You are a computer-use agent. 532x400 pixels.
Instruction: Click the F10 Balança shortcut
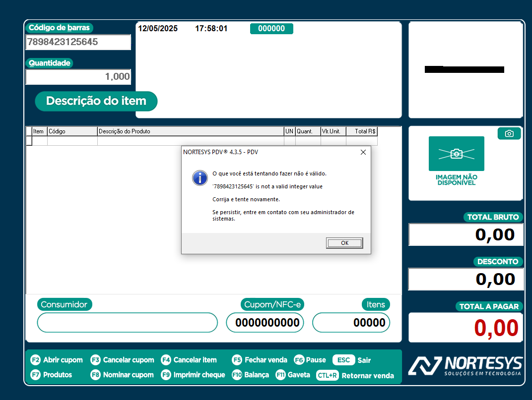250,375
